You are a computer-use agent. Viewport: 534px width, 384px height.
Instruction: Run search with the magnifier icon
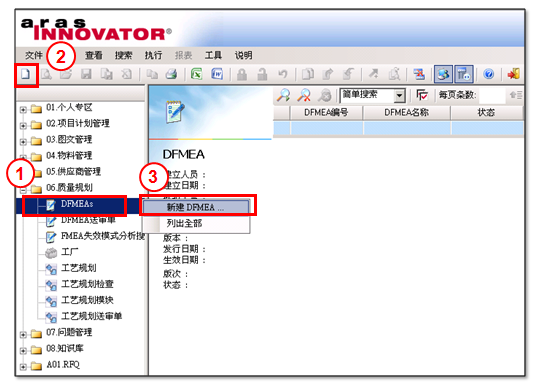(x=283, y=95)
